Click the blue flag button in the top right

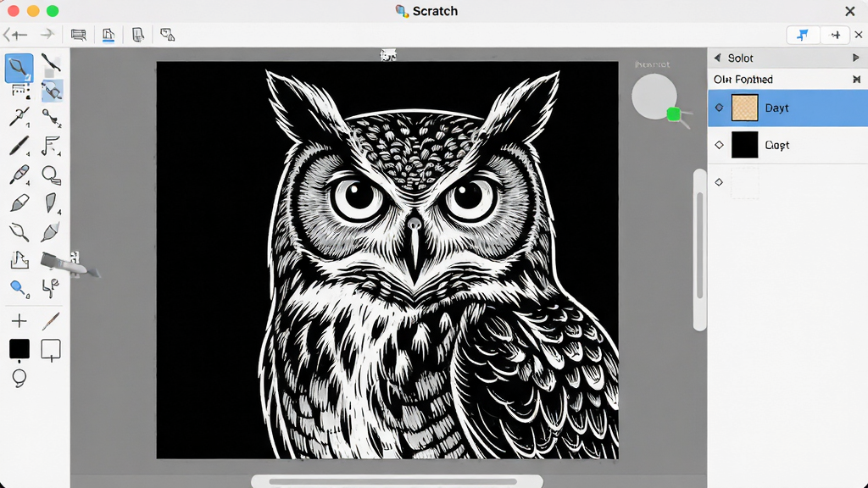803,35
